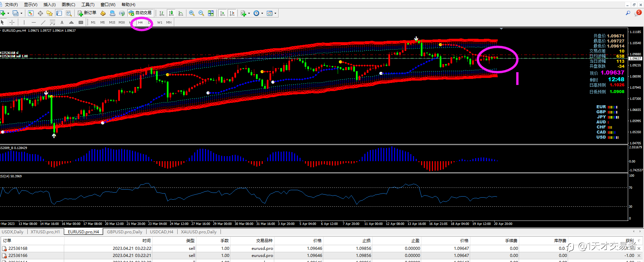
Task: Switch chart to M5 timeframe
Action: coord(103,22)
